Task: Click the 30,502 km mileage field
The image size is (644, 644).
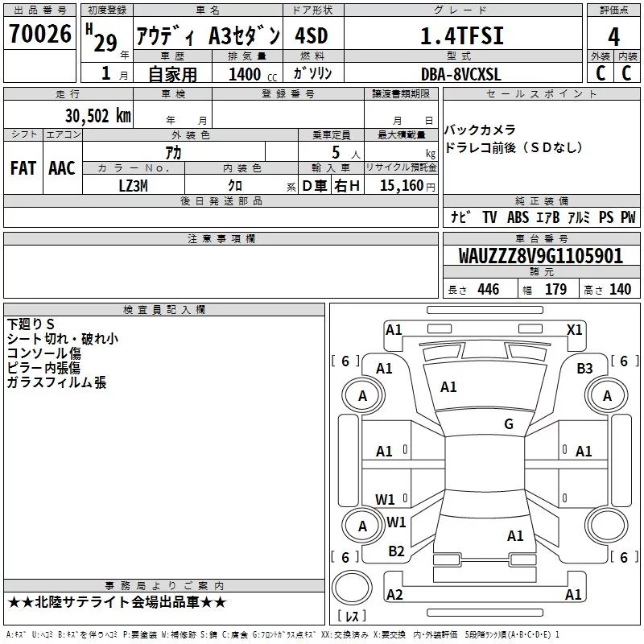Action: pos(98,115)
